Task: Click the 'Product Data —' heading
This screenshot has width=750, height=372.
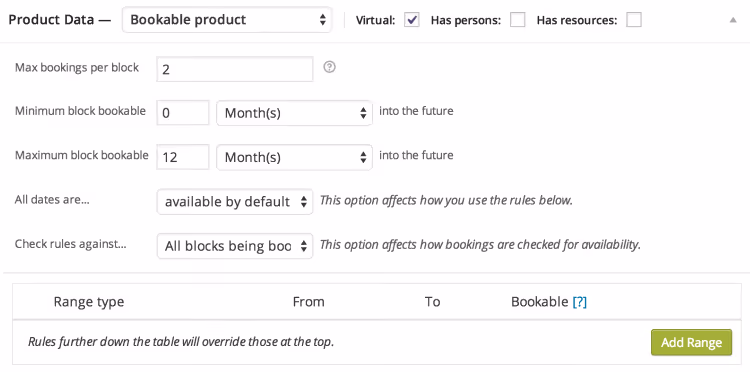Action: 60,20
